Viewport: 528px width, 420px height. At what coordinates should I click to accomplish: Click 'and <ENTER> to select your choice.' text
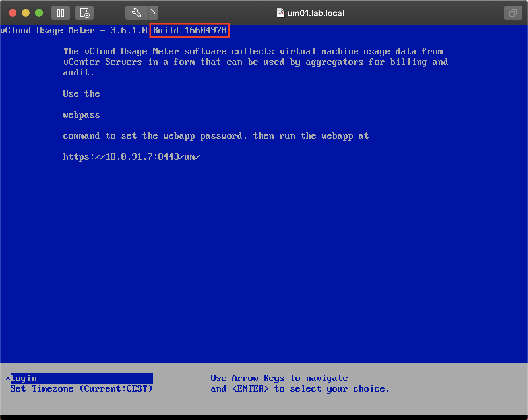[x=300, y=389]
